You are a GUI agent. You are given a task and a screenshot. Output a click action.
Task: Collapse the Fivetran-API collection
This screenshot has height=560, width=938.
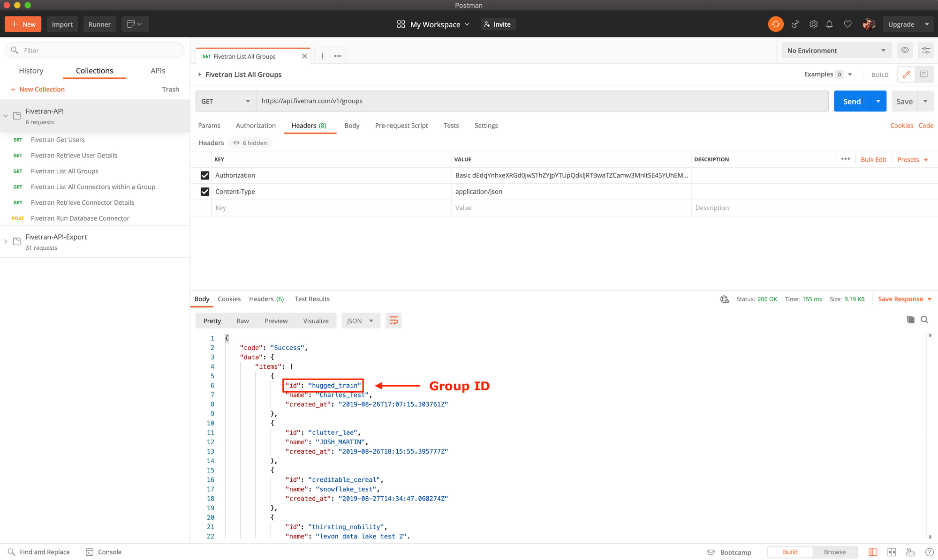[x=6, y=115]
